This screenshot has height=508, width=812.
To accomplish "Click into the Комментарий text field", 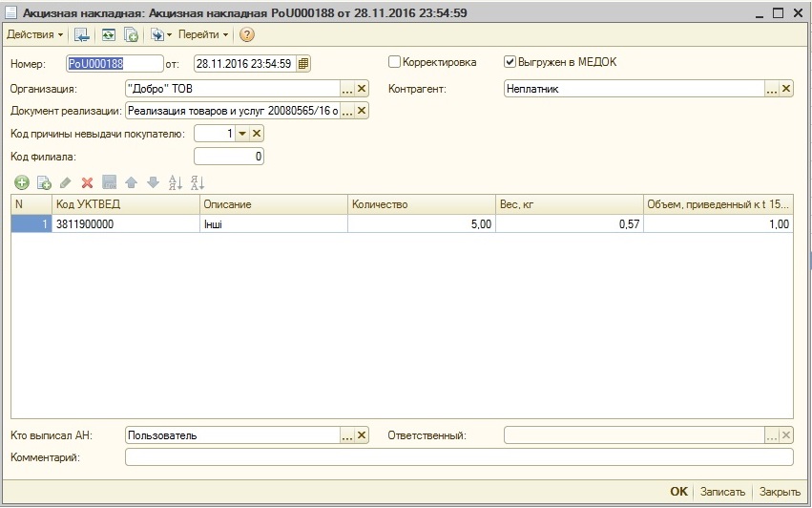I will [458, 457].
